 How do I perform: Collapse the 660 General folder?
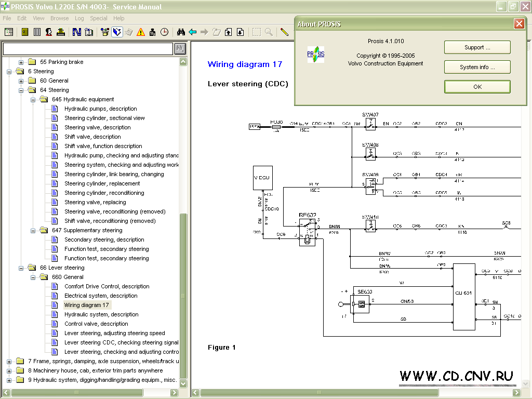tap(33, 277)
